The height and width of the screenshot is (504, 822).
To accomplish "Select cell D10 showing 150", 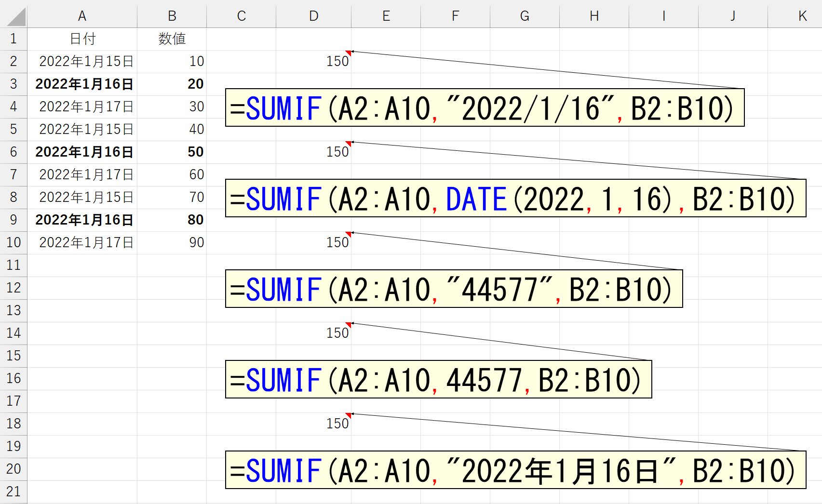I will click(x=314, y=243).
